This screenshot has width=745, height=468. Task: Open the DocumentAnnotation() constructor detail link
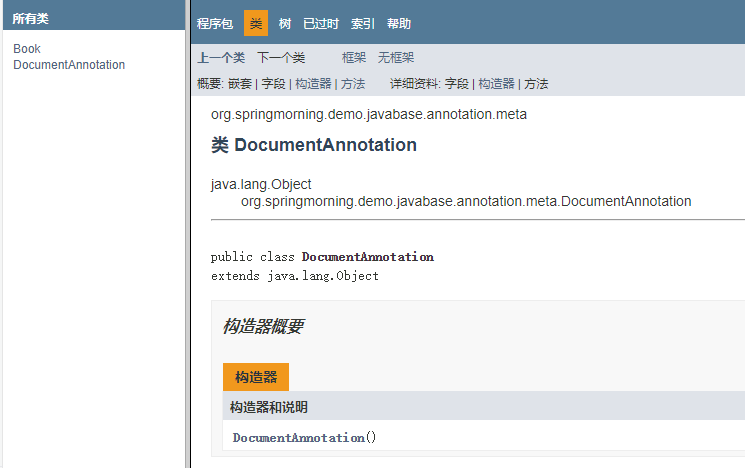[x=298, y=438]
